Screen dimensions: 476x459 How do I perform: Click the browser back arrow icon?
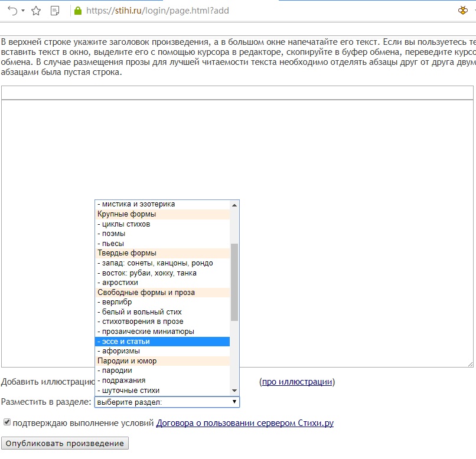click(x=12, y=11)
